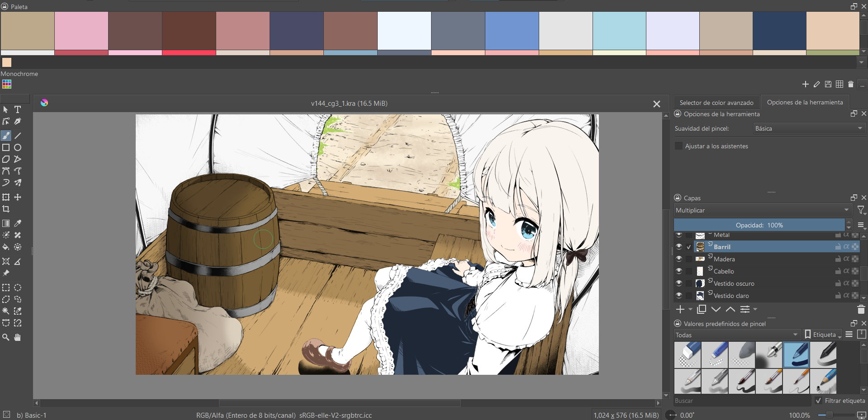Open the Todas brush tag dropdown
This screenshot has height=420, width=868.
[737, 335]
